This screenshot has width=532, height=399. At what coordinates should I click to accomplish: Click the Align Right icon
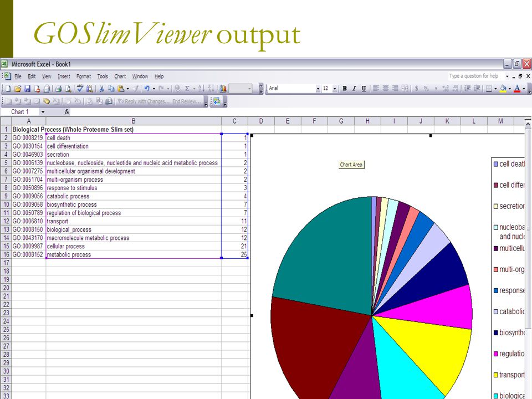(x=395, y=88)
